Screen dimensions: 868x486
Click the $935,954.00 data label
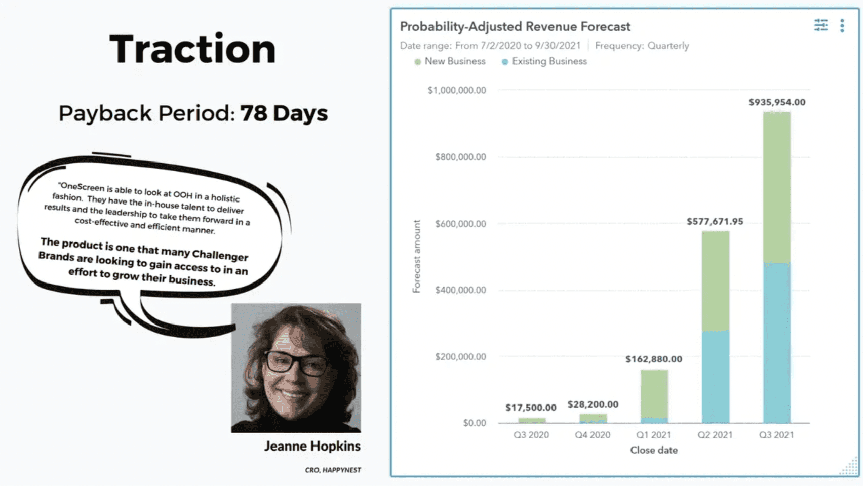point(776,102)
